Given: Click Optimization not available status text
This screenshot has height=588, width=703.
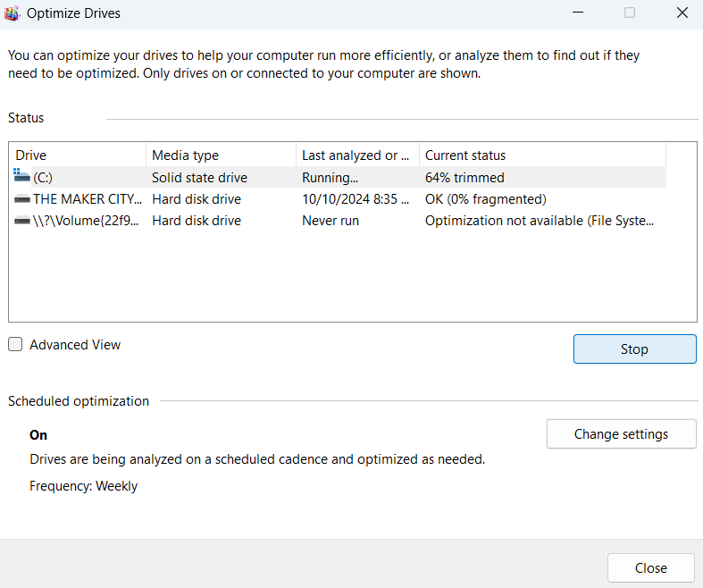Looking at the screenshot, I should click(540, 221).
